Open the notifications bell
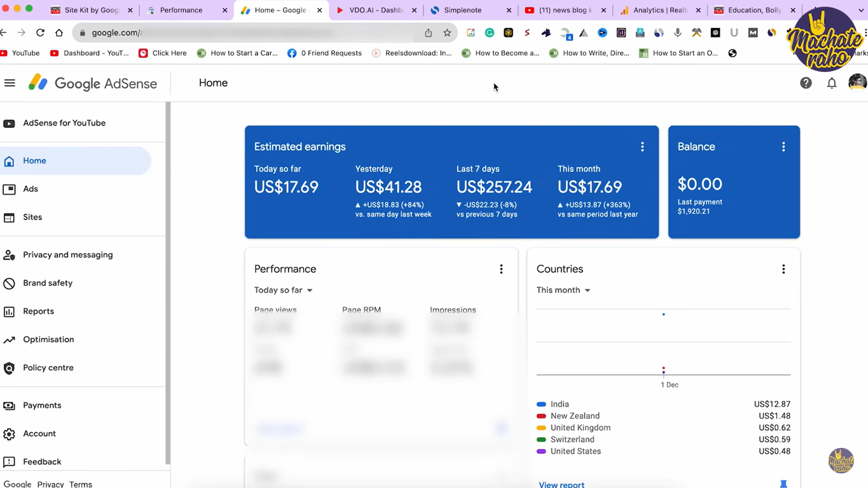Viewport: 868px width, 488px height. [x=832, y=83]
